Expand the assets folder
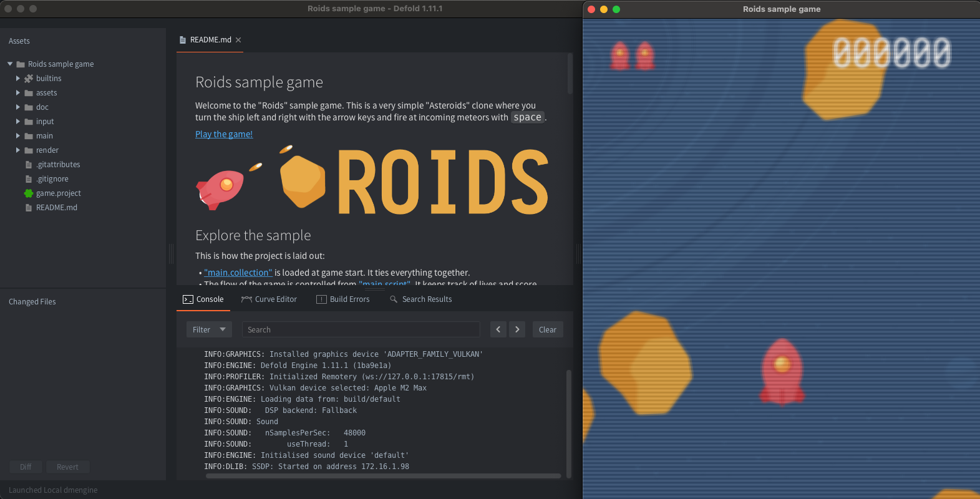Screen dimensions: 980x499 [x=18, y=93]
